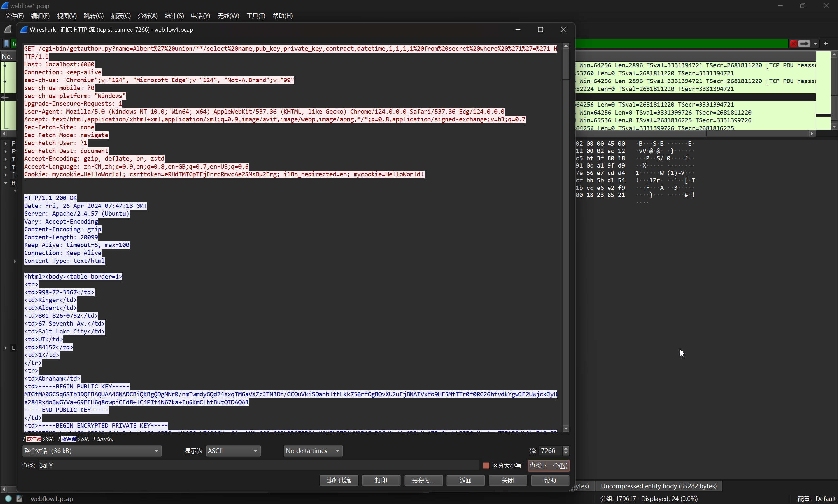Click the 关闭 close button

tap(508, 480)
